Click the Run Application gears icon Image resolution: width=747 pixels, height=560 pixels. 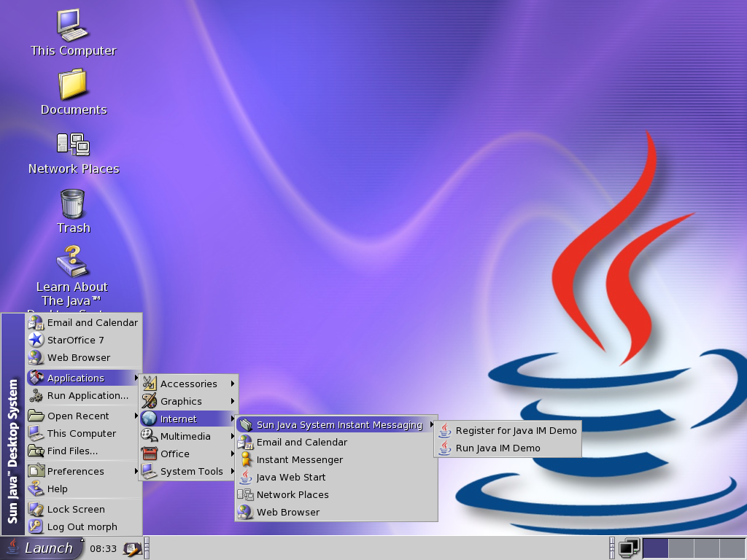[36, 396]
